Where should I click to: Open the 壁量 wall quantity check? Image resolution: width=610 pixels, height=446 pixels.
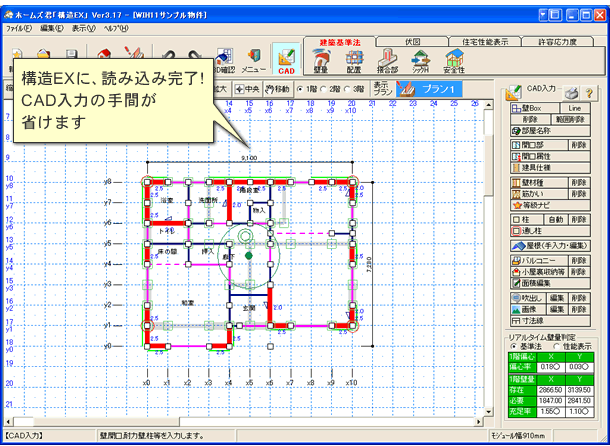(321, 61)
